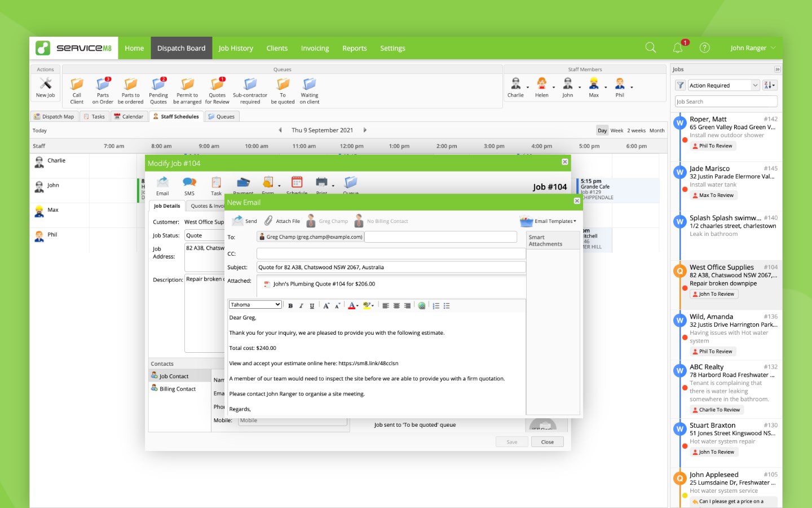The width and height of the screenshot is (812, 508).
Task: Open Max staff member dropdown arrow
Action: coord(606,87)
